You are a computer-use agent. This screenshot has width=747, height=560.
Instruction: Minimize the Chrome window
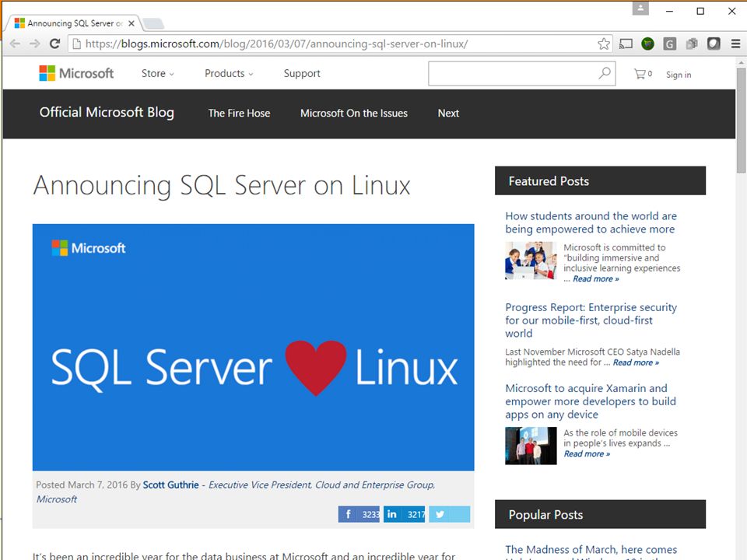pyautogui.click(x=669, y=11)
